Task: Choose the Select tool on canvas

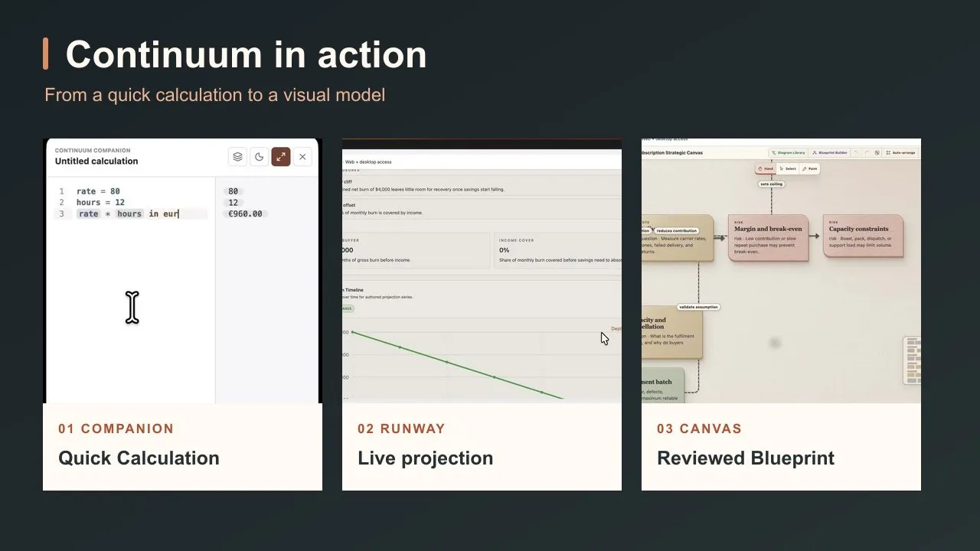Action: click(x=788, y=168)
